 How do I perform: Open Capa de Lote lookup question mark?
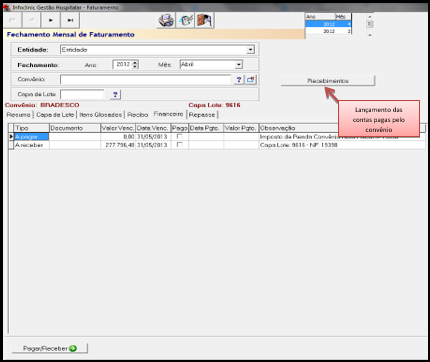pyautogui.click(x=115, y=95)
